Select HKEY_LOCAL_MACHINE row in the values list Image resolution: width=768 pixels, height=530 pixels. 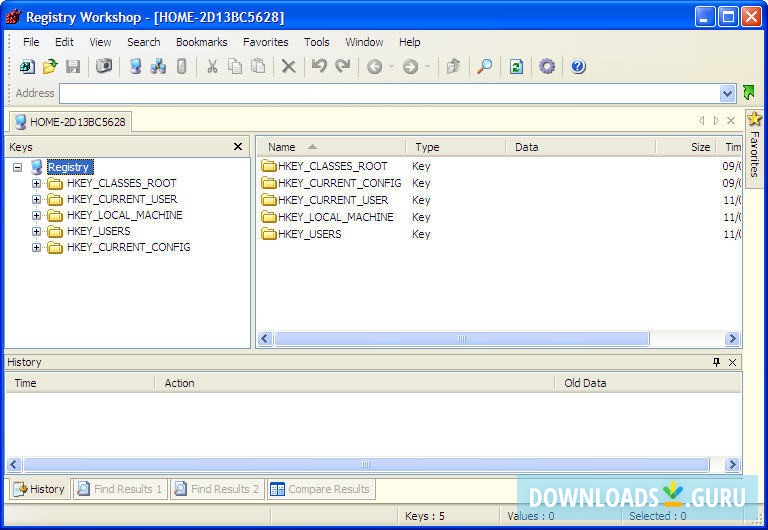(x=499, y=217)
